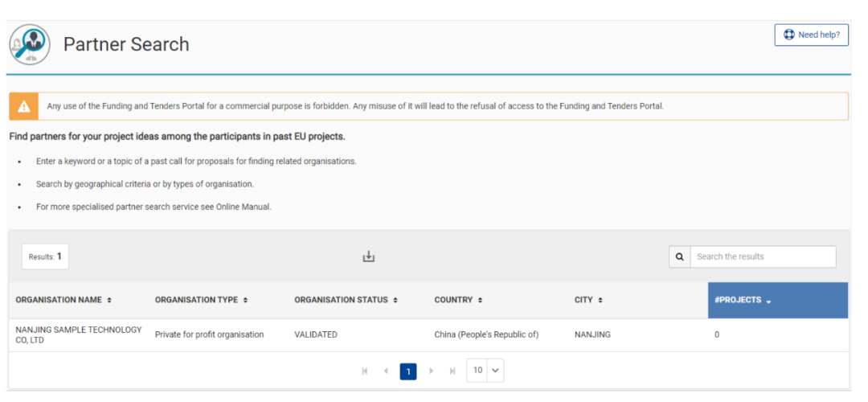Screen dimensions: 868x402
Task: Click the orange warning triangle icon
Action: point(24,106)
